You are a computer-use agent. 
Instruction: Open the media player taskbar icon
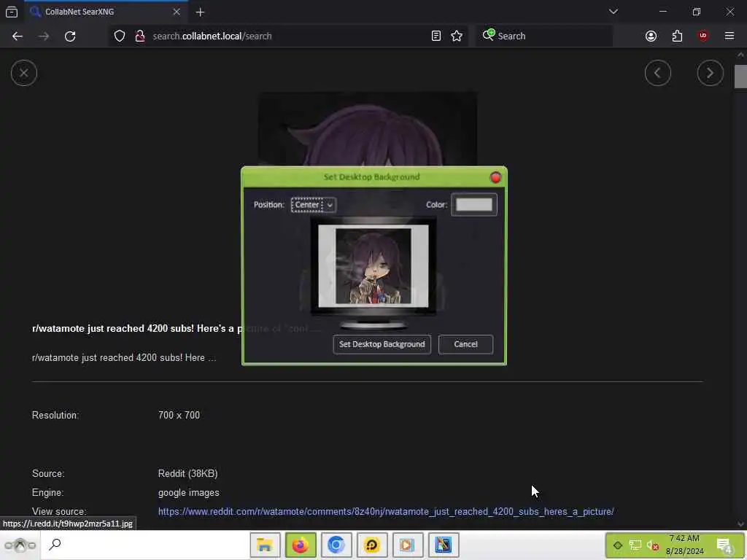[407, 545]
